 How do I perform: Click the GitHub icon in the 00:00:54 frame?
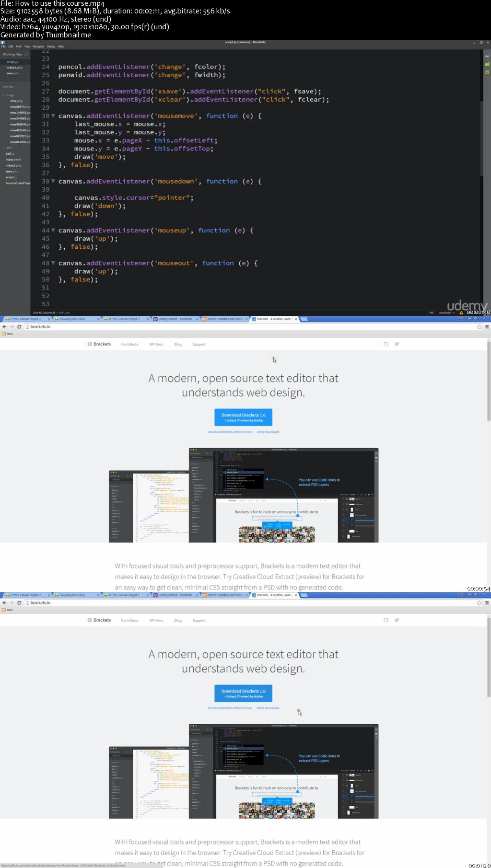coord(386,344)
